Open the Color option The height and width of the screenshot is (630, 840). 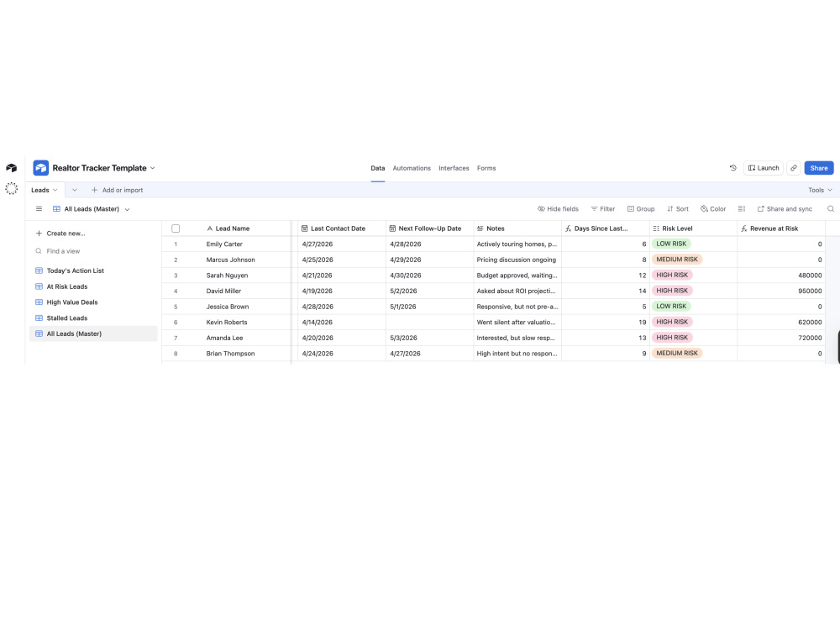tap(713, 209)
